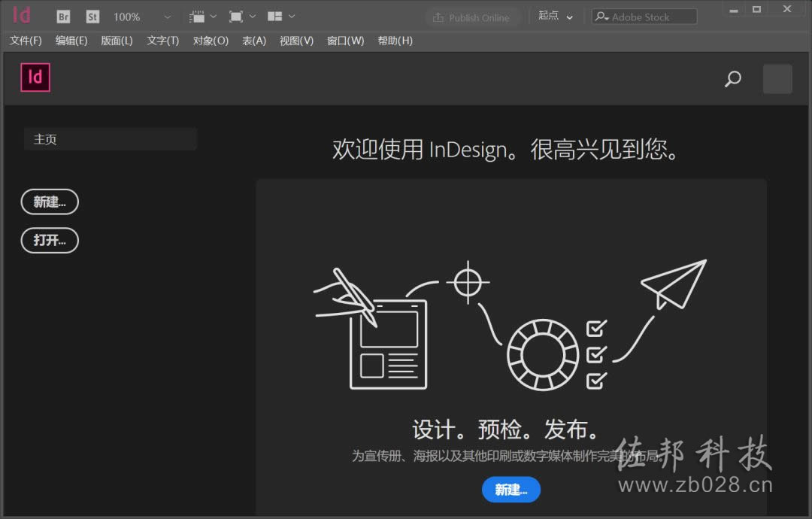Click the search magnifier icon
This screenshot has height=519, width=812.
tap(733, 79)
